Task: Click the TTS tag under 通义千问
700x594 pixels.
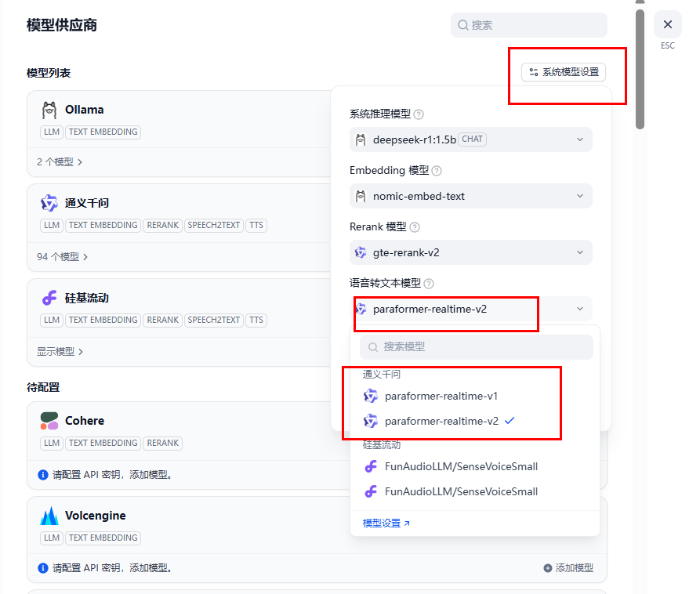Action: click(x=256, y=226)
